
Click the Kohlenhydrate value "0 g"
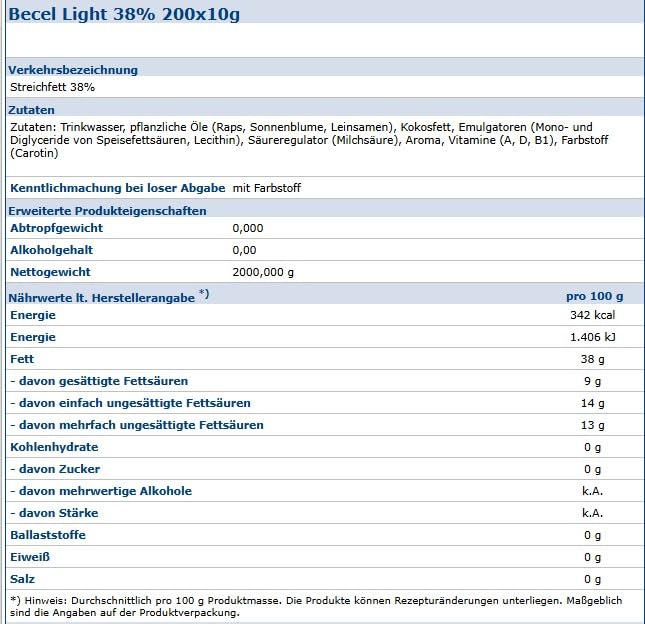[592, 447]
